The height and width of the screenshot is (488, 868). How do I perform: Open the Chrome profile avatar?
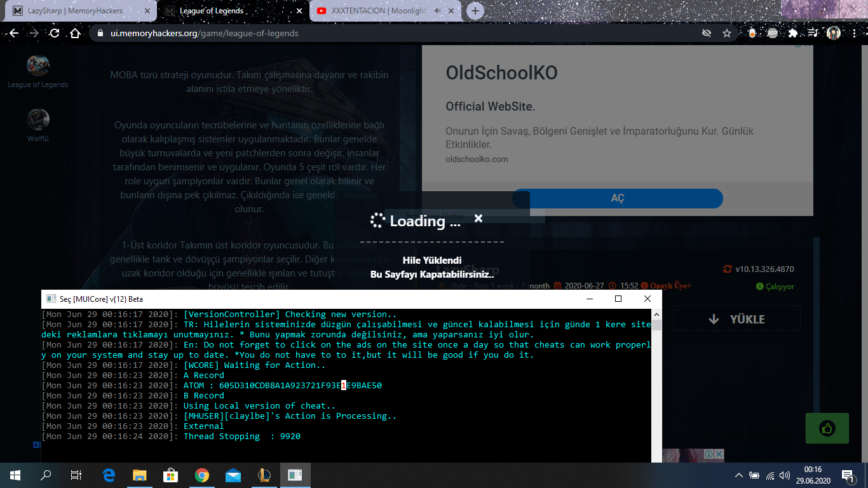pos(834,33)
